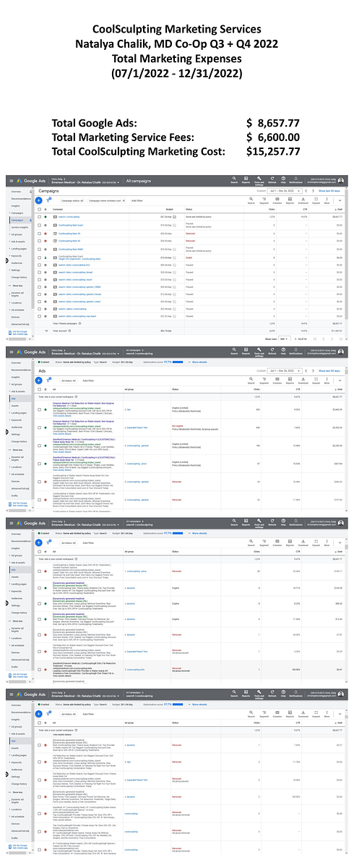Expand the Total: Account row chevron

pos(47,330)
